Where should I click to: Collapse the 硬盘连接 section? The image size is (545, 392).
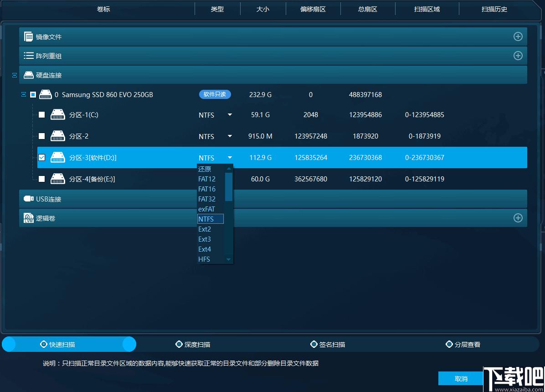pos(15,75)
